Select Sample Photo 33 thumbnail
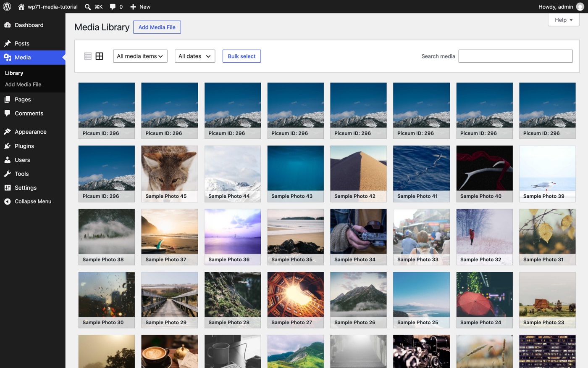The width and height of the screenshot is (588, 368). tap(422, 237)
